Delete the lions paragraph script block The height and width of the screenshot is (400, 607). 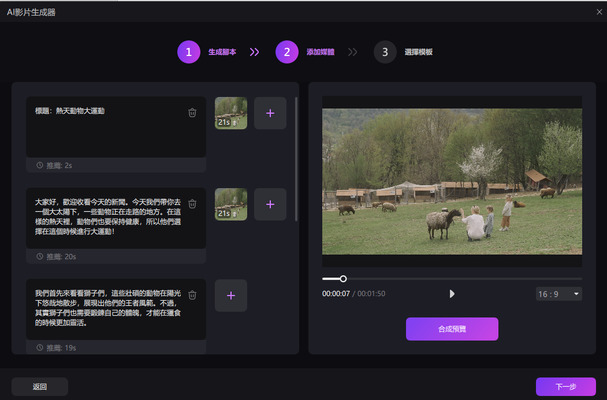pyautogui.click(x=192, y=295)
